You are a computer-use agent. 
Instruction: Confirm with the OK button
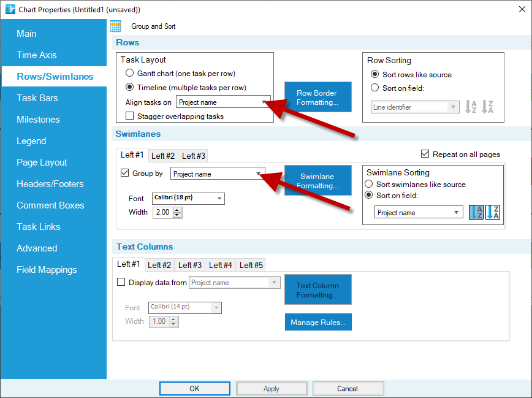(x=195, y=388)
